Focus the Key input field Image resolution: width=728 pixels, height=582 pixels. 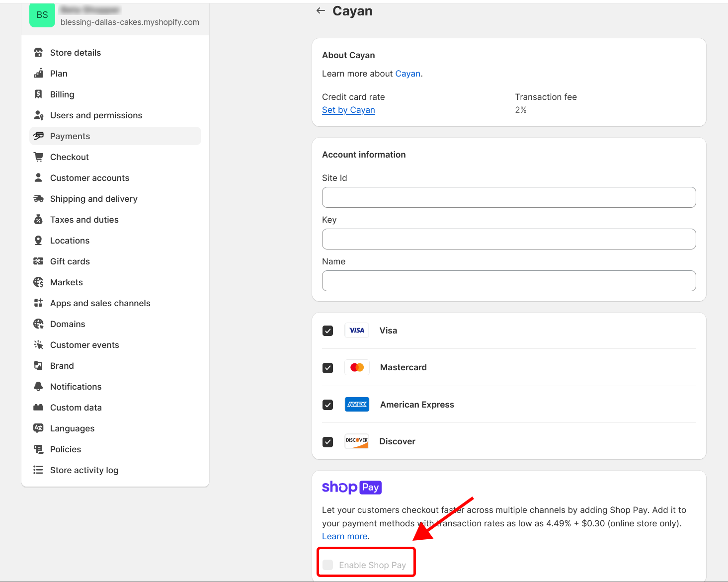[509, 239]
